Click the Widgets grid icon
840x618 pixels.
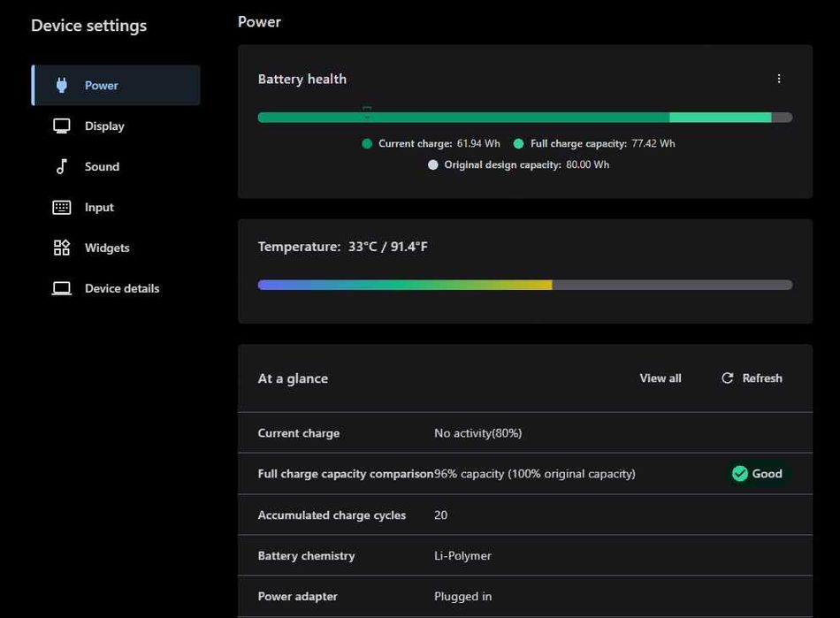tap(62, 248)
